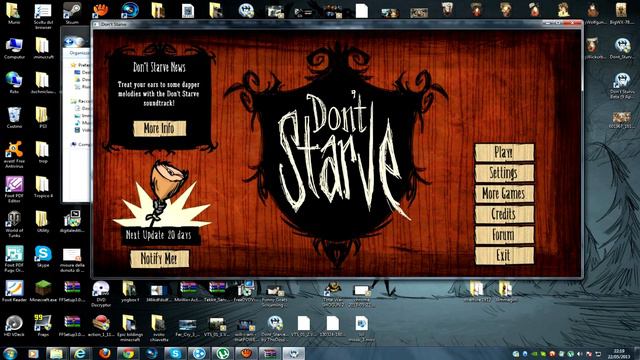Launch the Foxit Reader shortcut
This screenshot has width=640, height=360.
(14, 291)
